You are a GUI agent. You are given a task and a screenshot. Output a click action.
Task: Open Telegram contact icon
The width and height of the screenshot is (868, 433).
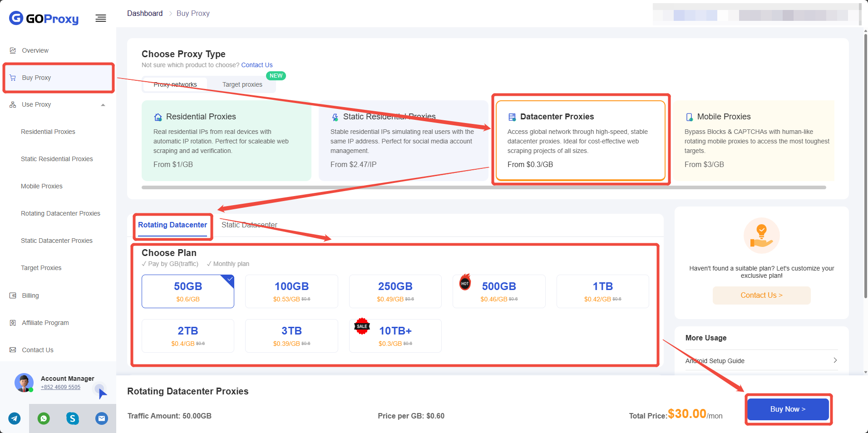click(15, 418)
